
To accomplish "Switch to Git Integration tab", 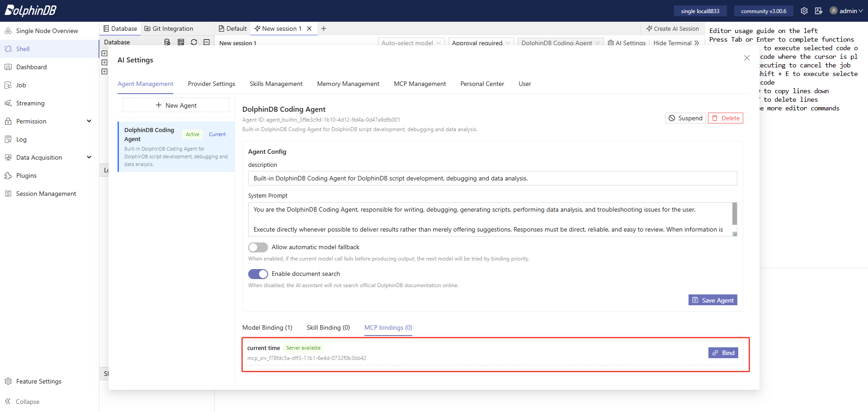I will 169,28.
